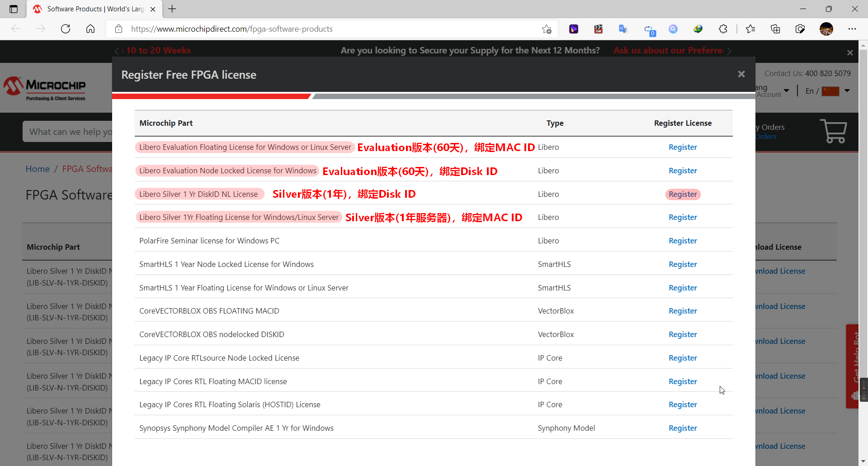Close the Register Free FPGA license dialog
The image size is (868, 466).
click(x=741, y=74)
